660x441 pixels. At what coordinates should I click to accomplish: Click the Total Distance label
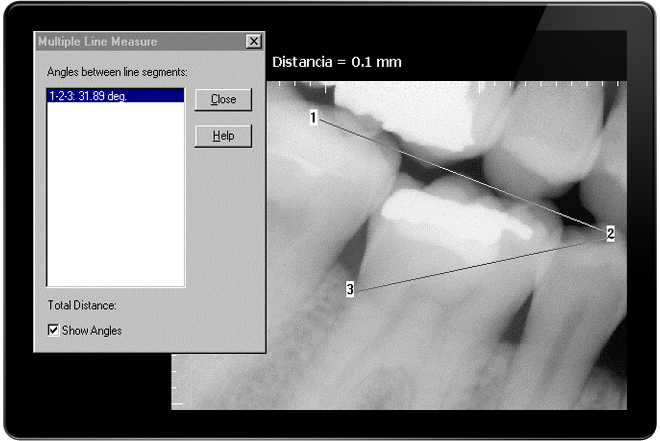pos(83,304)
